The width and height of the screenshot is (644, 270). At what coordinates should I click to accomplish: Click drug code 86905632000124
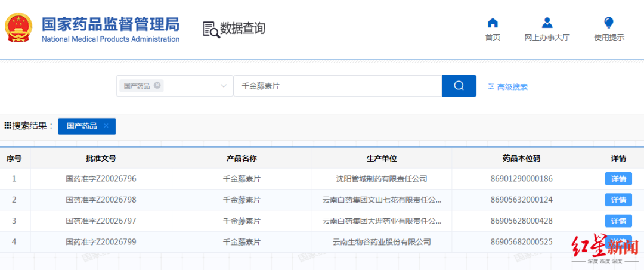[x=522, y=200]
